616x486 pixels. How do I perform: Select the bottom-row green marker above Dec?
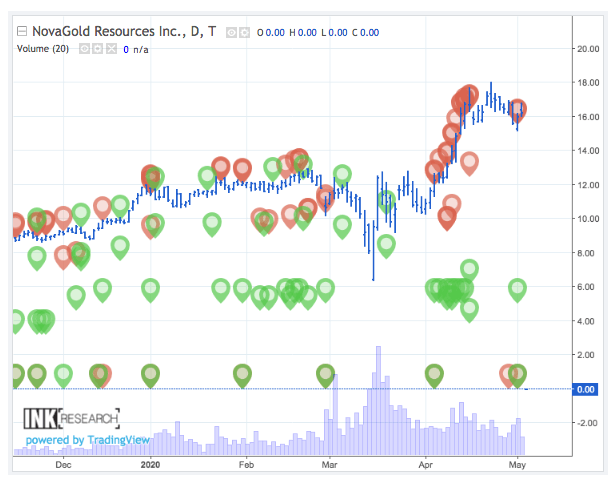coord(63,376)
